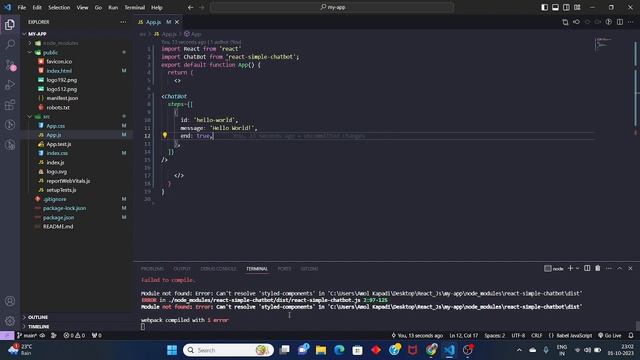Image resolution: width=640 pixels, height=360 pixels.
Task: Click the editor minimap
Action: (603, 43)
